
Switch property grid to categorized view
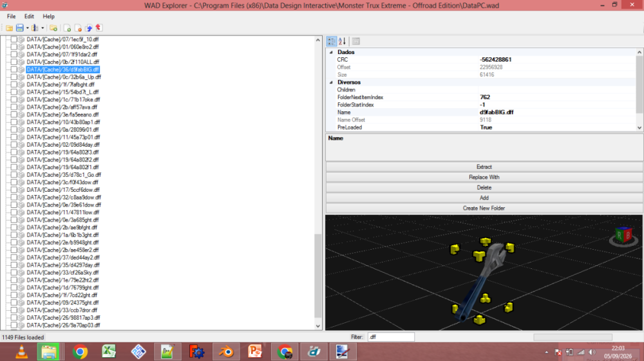(x=332, y=41)
